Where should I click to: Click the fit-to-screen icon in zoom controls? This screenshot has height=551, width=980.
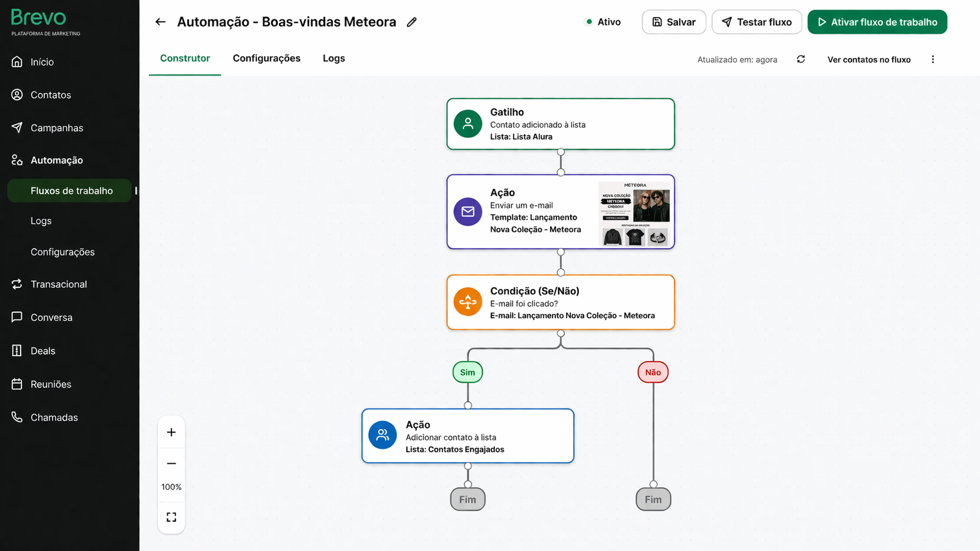[x=171, y=517]
